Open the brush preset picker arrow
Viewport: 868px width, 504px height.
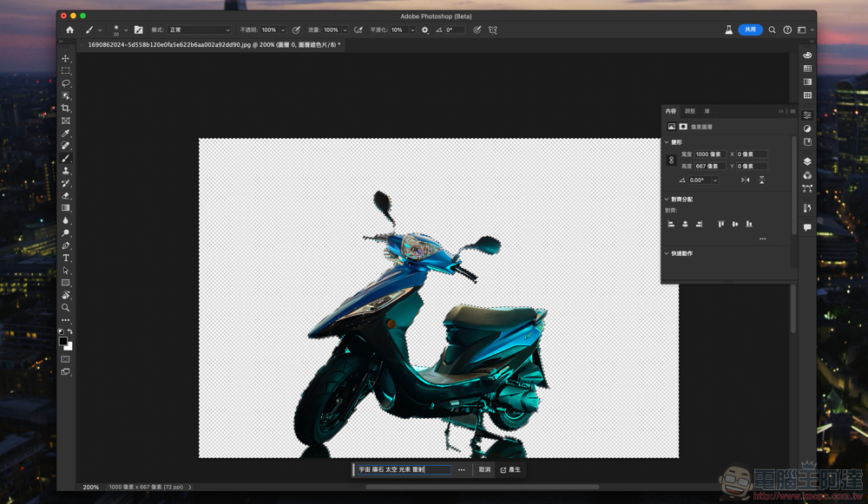pyautogui.click(x=126, y=29)
